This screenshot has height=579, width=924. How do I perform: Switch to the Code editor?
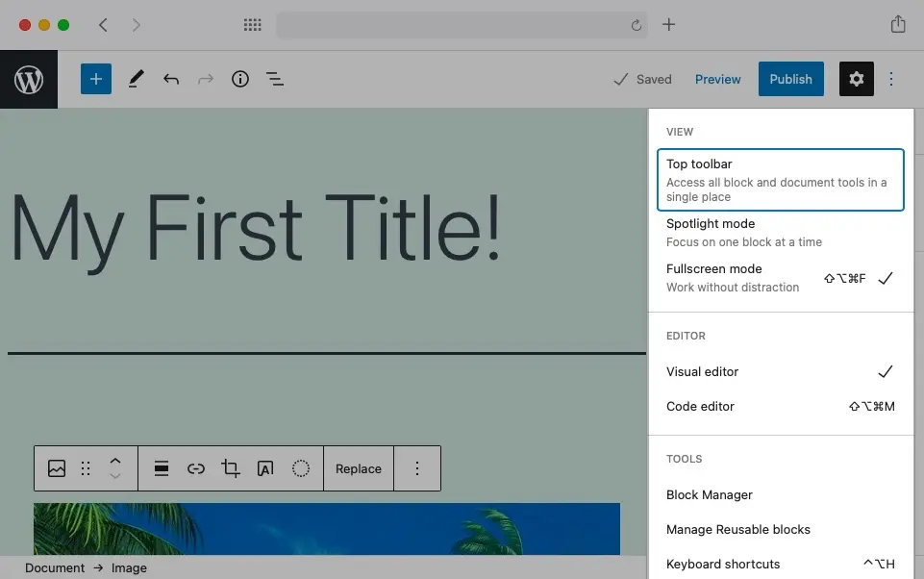pyautogui.click(x=780, y=406)
